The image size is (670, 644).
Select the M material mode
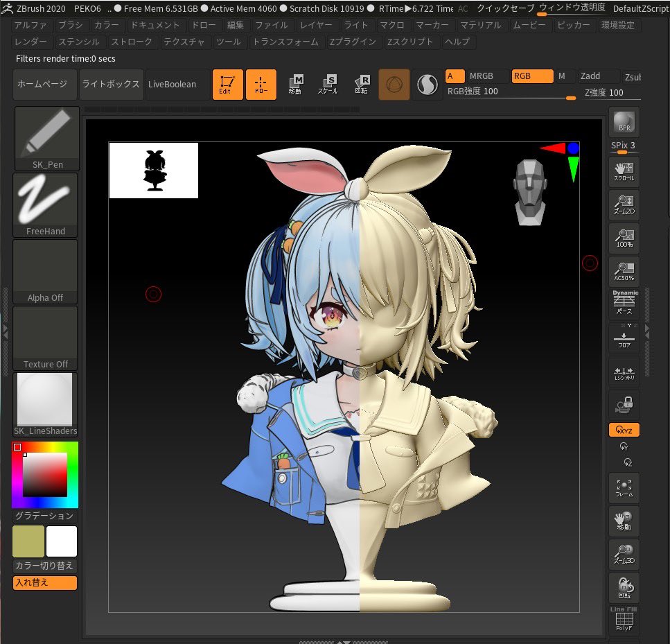click(565, 76)
